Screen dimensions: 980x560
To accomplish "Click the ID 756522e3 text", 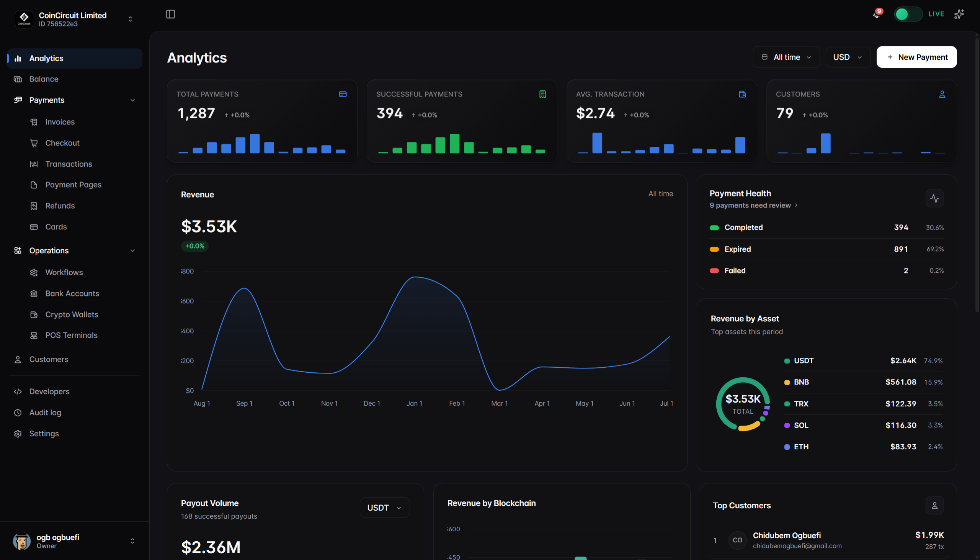I will tap(58, 24).
